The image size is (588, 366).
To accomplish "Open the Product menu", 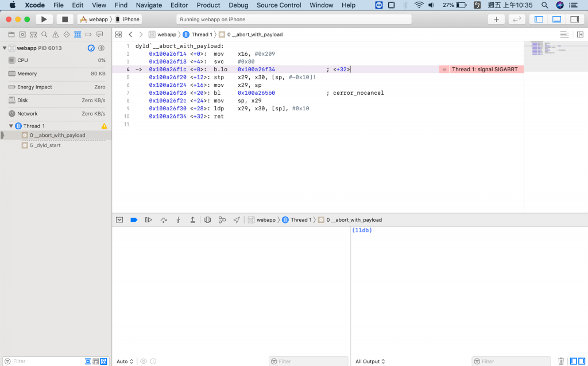I will click(208, 5).
